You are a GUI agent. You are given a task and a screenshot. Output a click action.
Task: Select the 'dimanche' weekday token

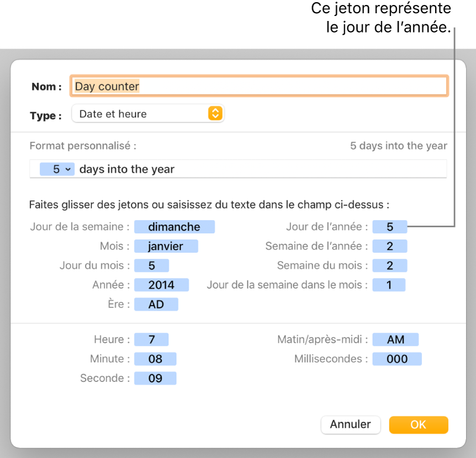click(x=174, y=227)
